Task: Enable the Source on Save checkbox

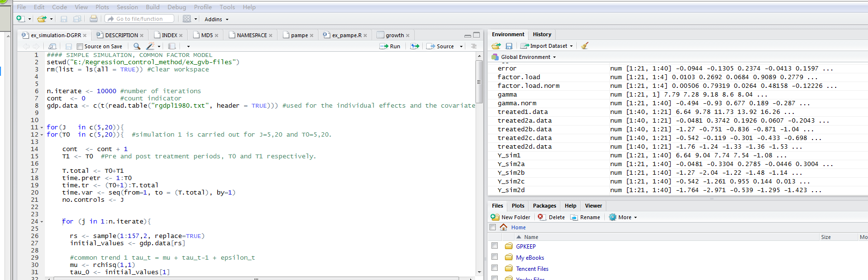Action: coord(80,47)
